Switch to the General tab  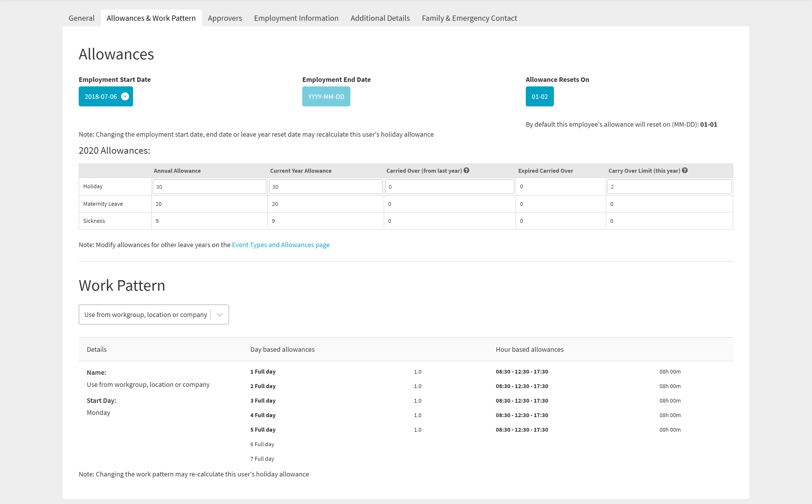pyautogui.click(x=81, y=18)
